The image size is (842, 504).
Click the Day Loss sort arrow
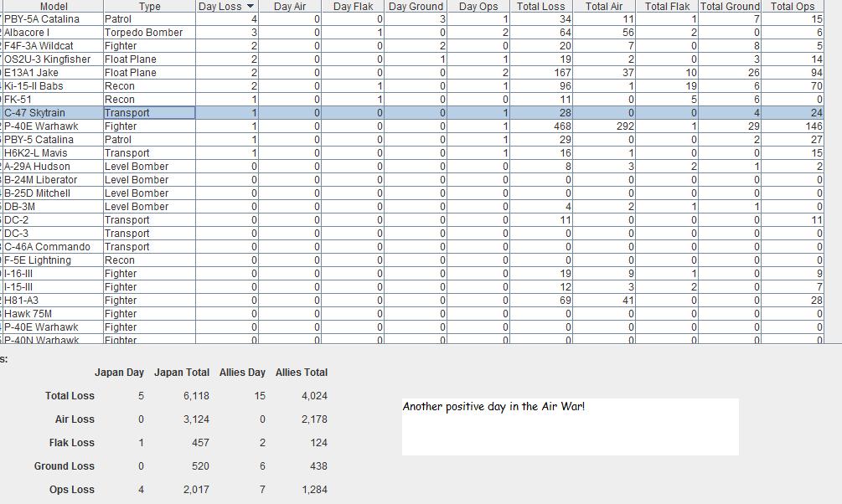[250, 7]
